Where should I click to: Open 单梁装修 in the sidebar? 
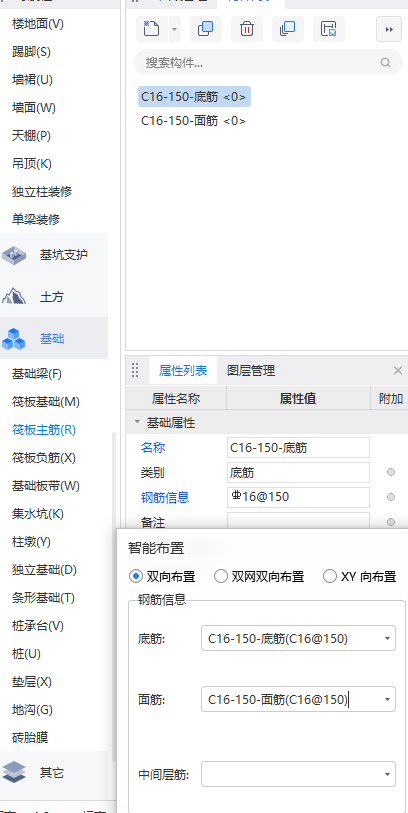(x=36, y=220)
